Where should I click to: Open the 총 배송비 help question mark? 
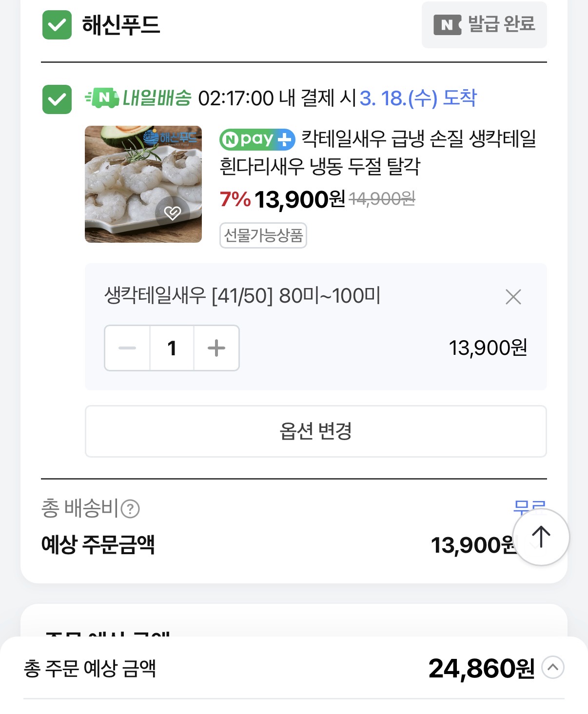(x=130, y=509)
